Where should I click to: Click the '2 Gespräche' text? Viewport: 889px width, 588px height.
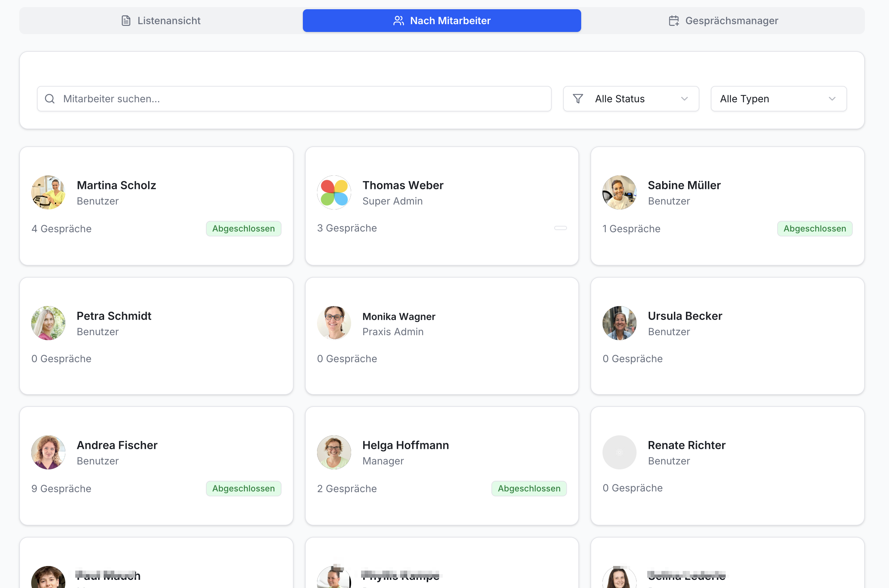click(x=347, y=489)
